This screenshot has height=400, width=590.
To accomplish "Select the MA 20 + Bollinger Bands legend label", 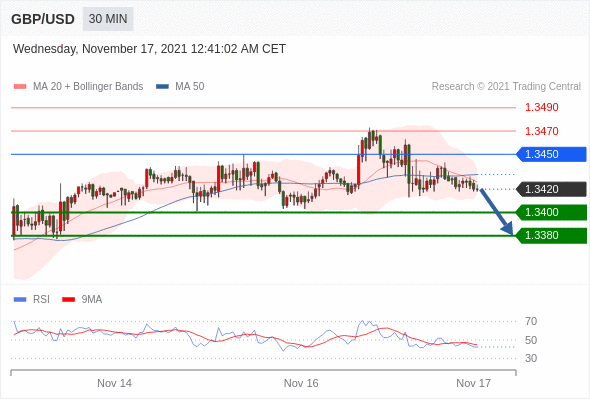I will pos(88,87).
